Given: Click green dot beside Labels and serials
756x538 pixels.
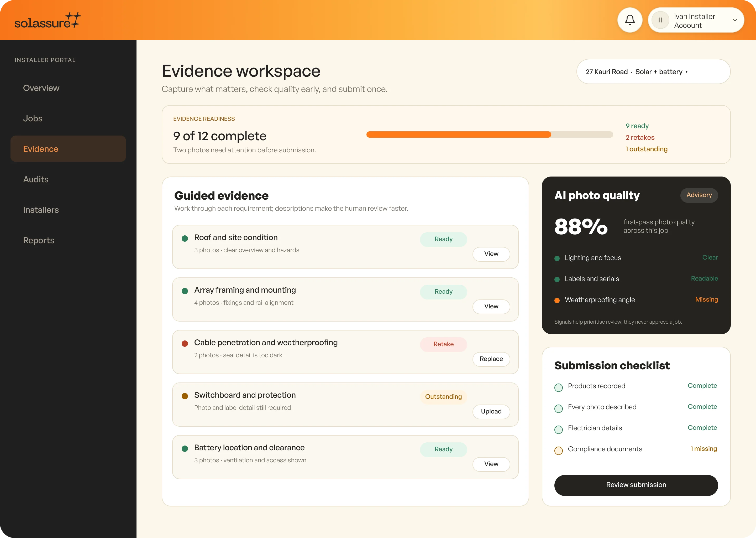Looking at the screenshot, I should pos(557,279).
